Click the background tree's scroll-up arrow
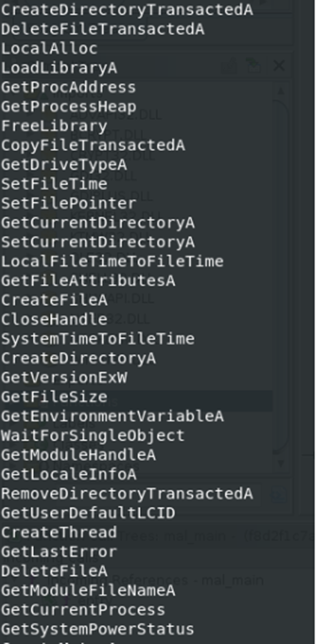317x644 pixels. (281, 92)
